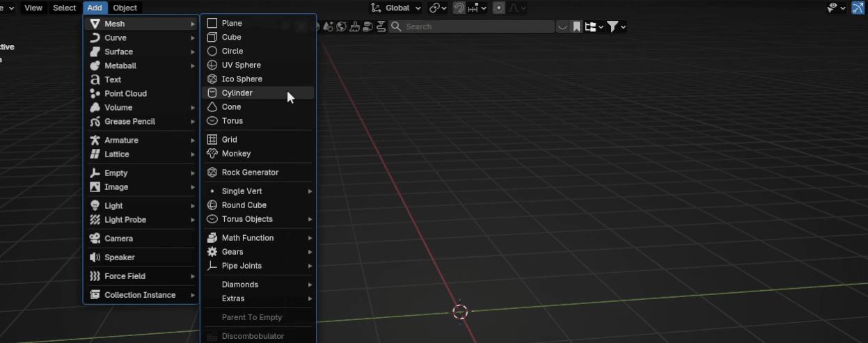Image resolution: width=868 pixels, height=343 pixels.
Task: Click the Rock Generator icon
Action: pyautogui.click(x=212, y=173)
